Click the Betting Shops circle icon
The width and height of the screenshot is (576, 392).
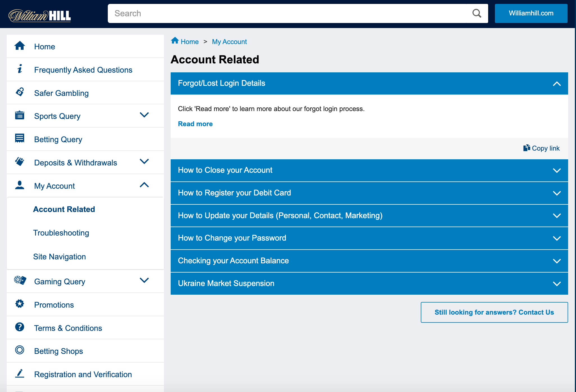coord(20,350)
